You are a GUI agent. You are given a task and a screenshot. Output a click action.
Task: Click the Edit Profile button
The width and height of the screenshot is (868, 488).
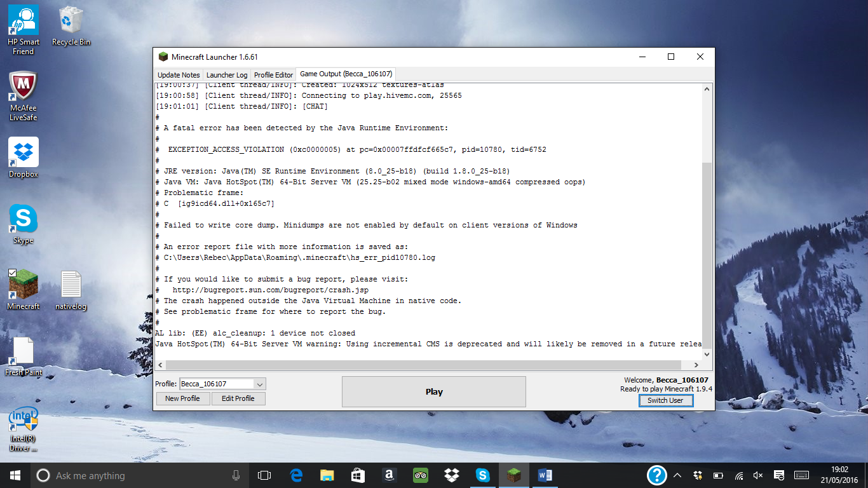point(238,398)
